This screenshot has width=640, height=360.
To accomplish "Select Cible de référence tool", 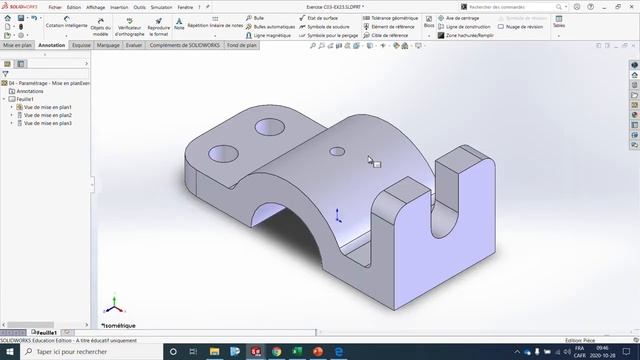I will [385, 36].
